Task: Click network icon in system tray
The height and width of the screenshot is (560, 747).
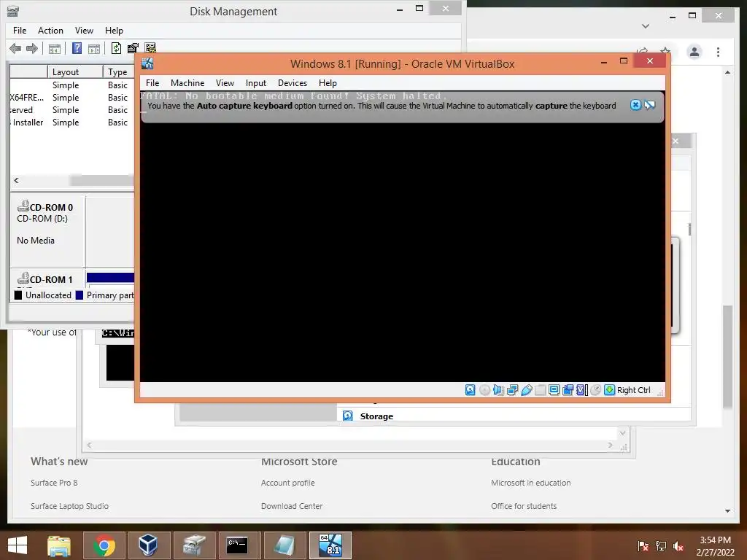Action: tap(661, 546)
